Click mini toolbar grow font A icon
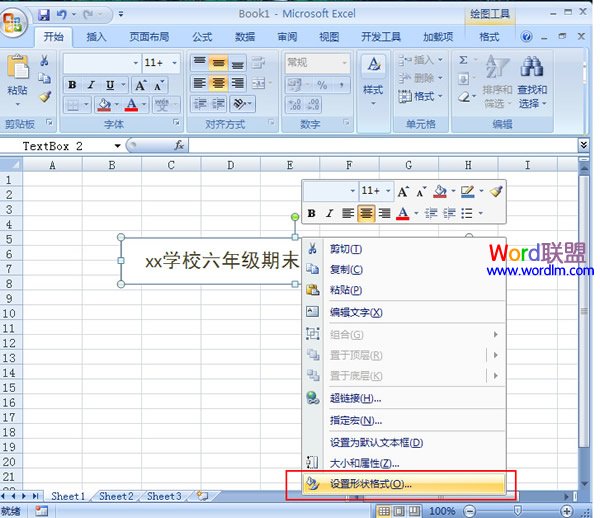This screenshot has height=518, width=600. coord(403,191)
